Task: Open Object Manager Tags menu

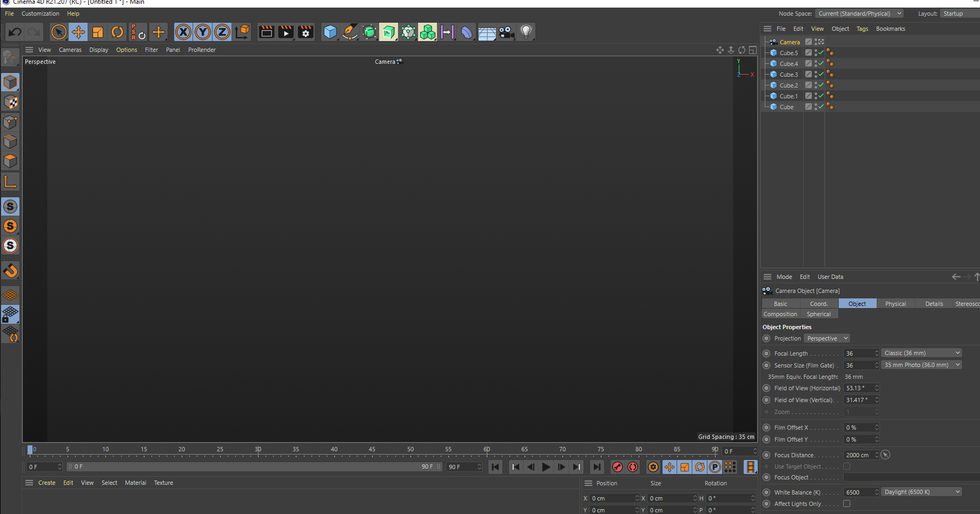Action: pos(862,29)
